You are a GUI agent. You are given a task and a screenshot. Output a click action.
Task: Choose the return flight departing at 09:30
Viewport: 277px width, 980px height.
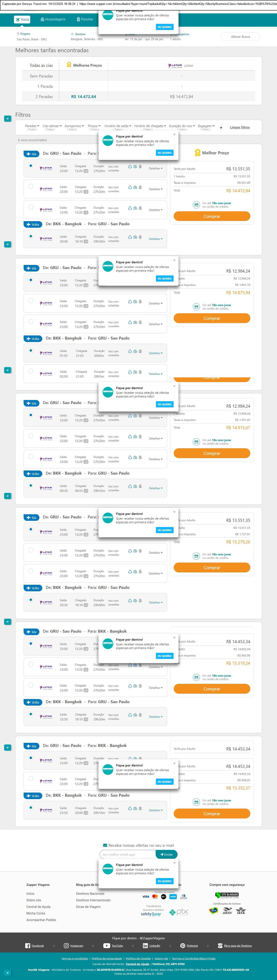click(31, 485)
